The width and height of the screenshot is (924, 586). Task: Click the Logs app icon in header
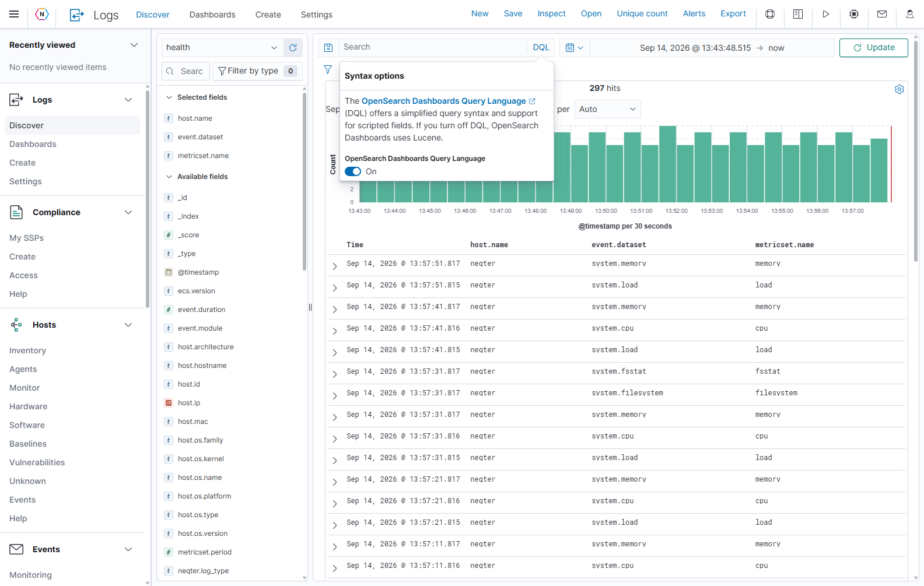[x=76, y=15]
